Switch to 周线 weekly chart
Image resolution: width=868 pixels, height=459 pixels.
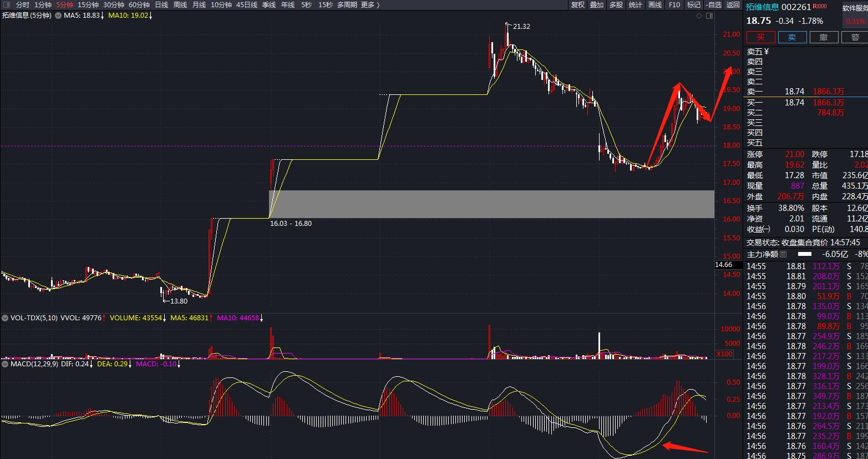[180, 4]
